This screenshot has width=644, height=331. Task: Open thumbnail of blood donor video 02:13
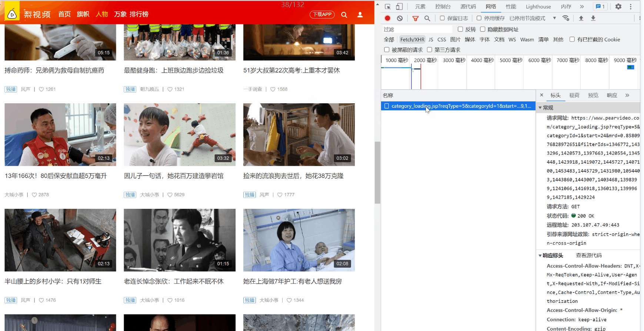(60, 135)
